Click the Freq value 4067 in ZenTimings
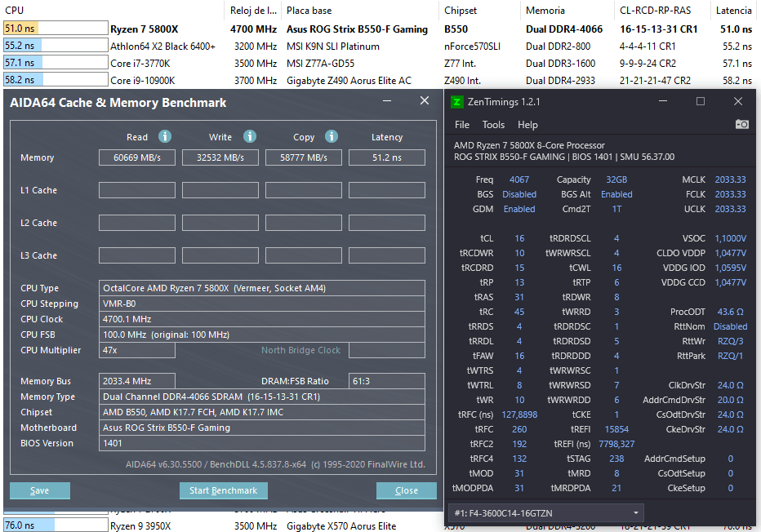This screenshot has height=532, width=761. pos(519,180)
